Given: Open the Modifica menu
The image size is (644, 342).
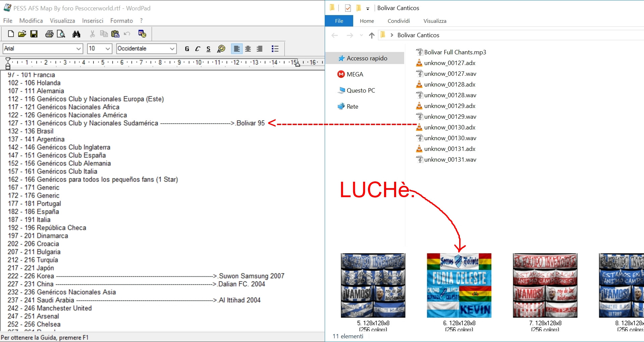Looking at the screenshot, I should tap(31, 21).
